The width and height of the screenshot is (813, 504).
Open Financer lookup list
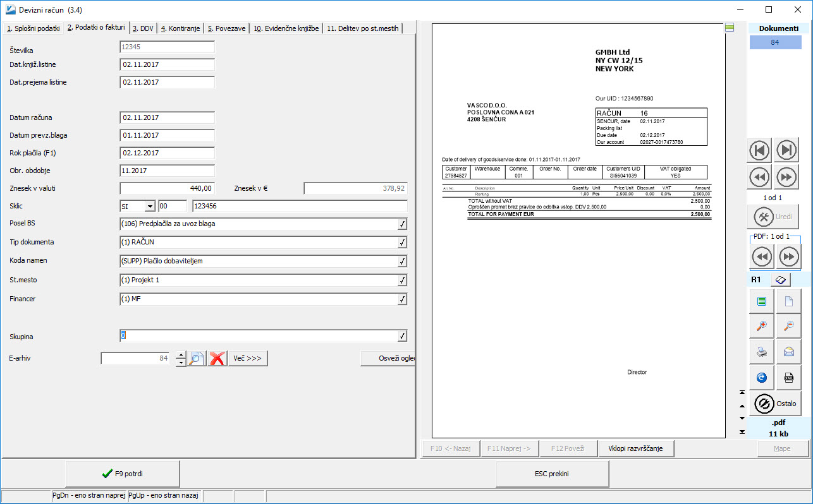point(402,299)
